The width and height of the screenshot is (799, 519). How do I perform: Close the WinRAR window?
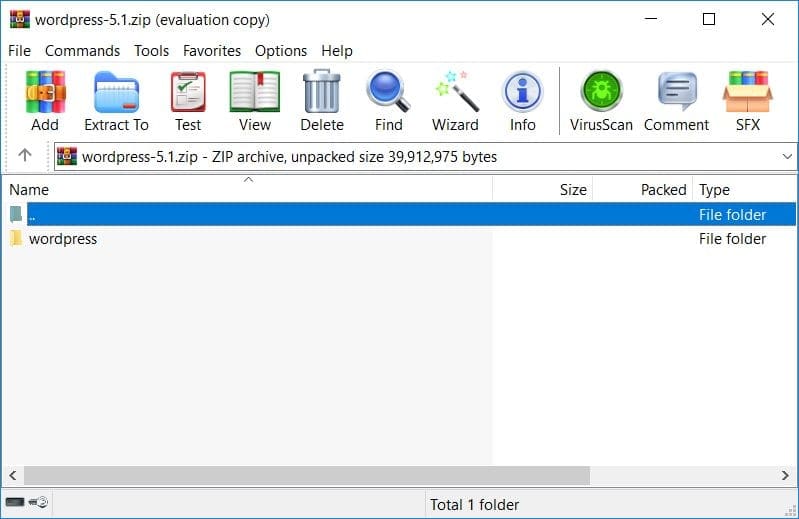point(768,19)
